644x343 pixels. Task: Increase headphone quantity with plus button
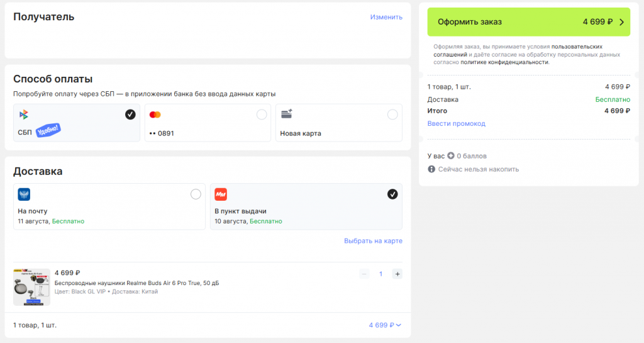[397, 274]
